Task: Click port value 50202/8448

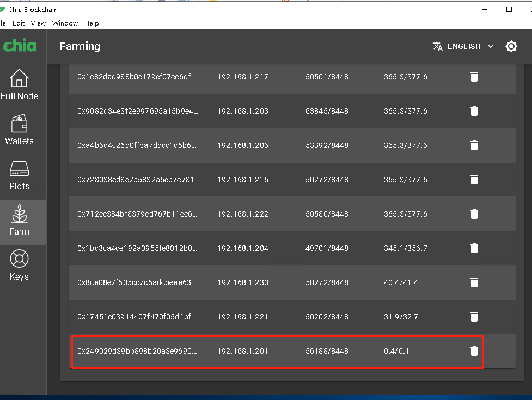Action: click(x=327, y=317)
